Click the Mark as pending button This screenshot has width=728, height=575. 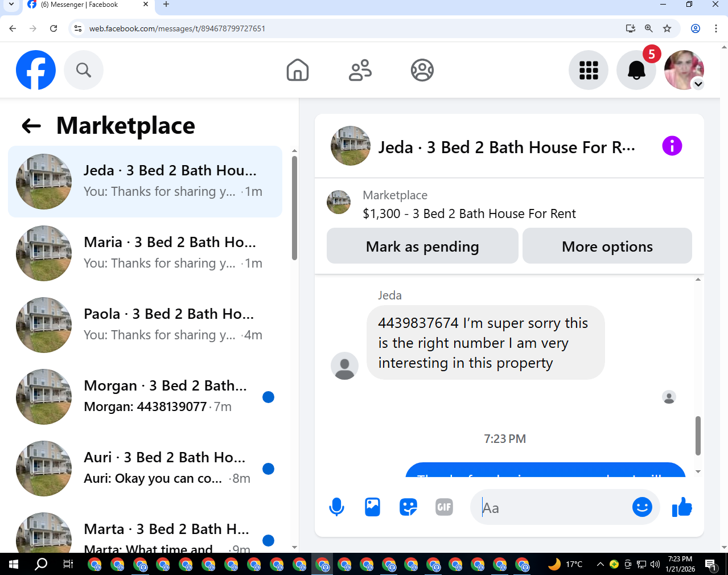pos(422,246)
